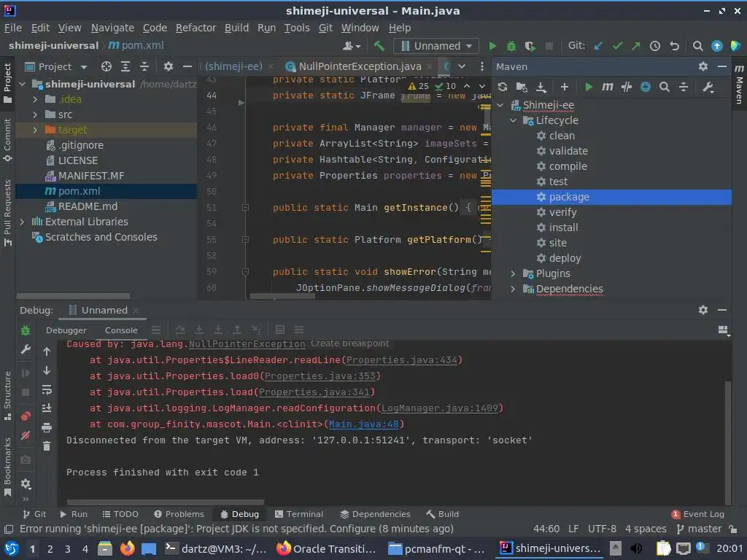Viewport: 747px width, 560px height.
Task: Add Maven project with plus icon
Action: click(x=565, y=87)
